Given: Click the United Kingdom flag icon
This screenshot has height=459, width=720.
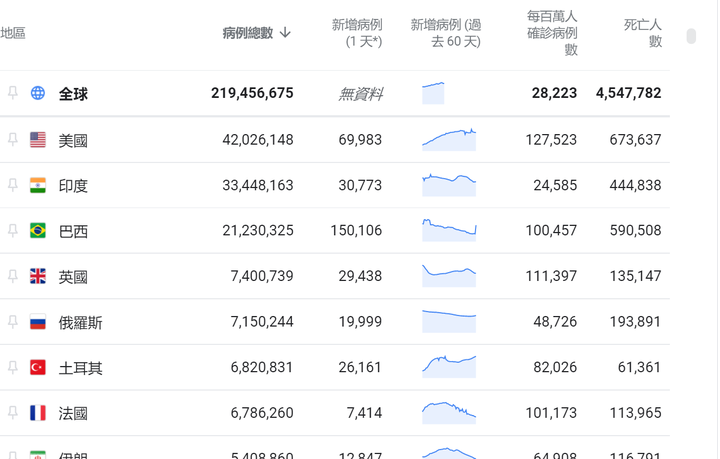Looking at the screenshot, I should pos(38,276).
